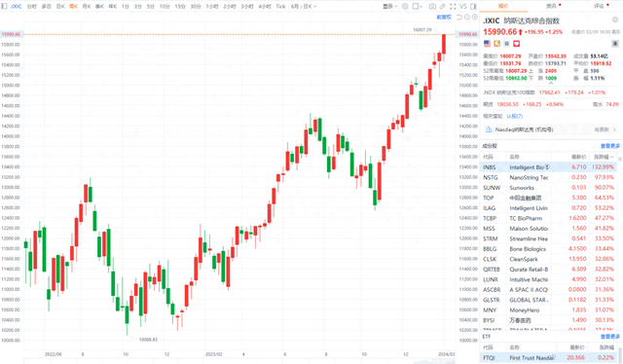Collapse quote details with up chevron

click(551, 83)
